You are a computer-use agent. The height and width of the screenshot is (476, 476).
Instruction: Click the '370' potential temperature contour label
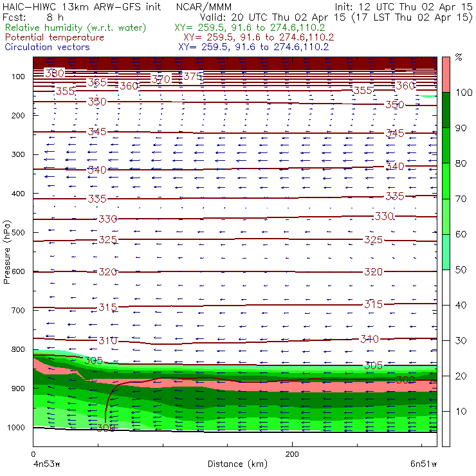[x=161, y=80]
